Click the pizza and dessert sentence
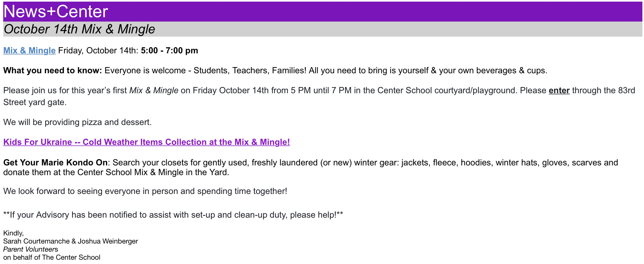Screen dimensions: 644x264 pos(77,122)
